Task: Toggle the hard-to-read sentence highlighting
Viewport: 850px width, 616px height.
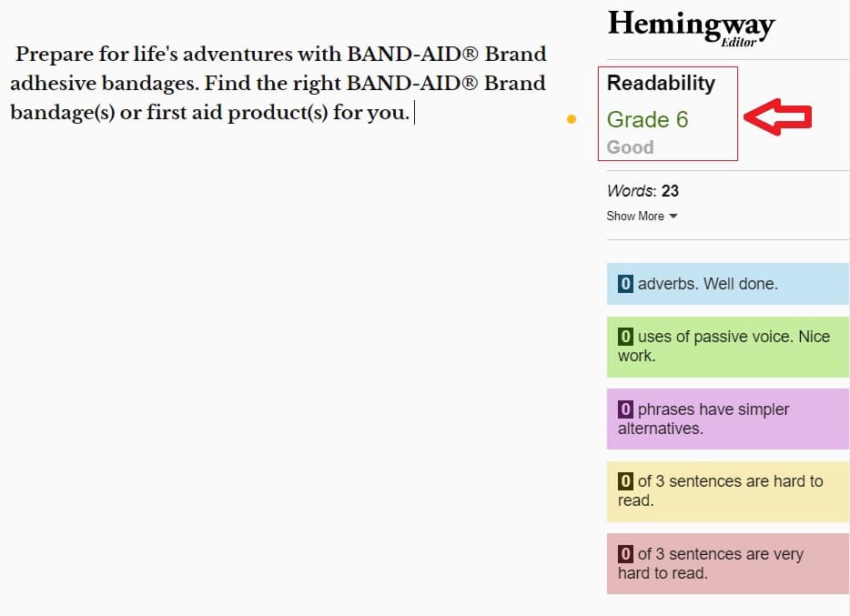Action: tap(727, 490)
